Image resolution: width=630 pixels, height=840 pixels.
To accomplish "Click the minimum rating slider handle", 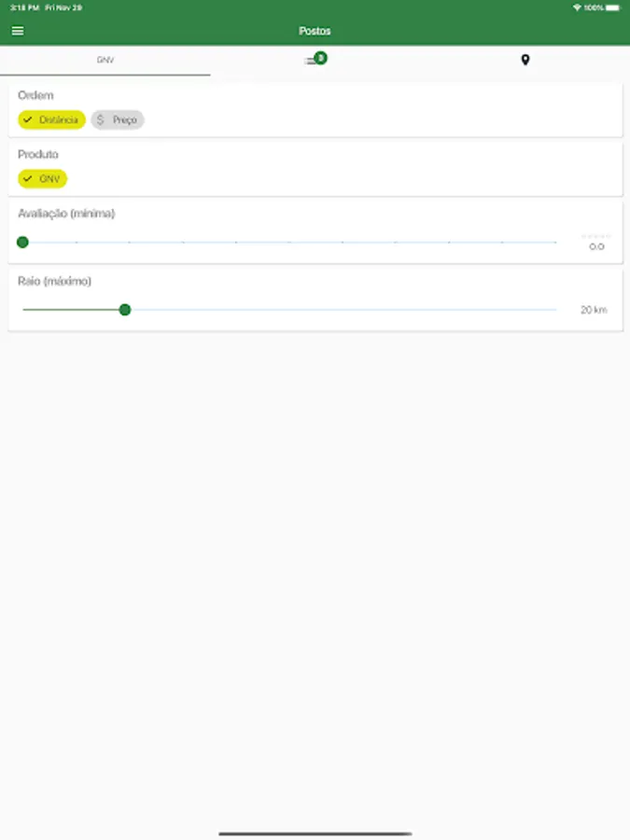I will click(22, 242).
